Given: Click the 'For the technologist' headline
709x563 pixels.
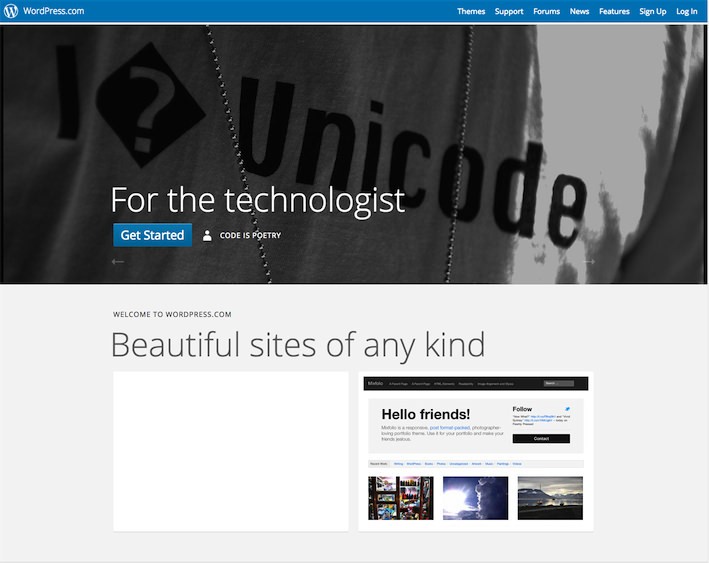Looking at the screenshot, I should tap(258, 200).
